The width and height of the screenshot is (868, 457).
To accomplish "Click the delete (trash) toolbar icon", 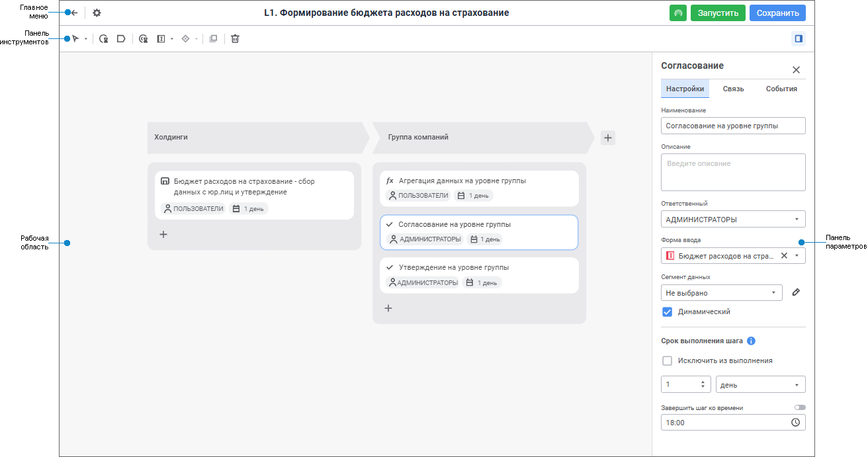I will (235, 38).
